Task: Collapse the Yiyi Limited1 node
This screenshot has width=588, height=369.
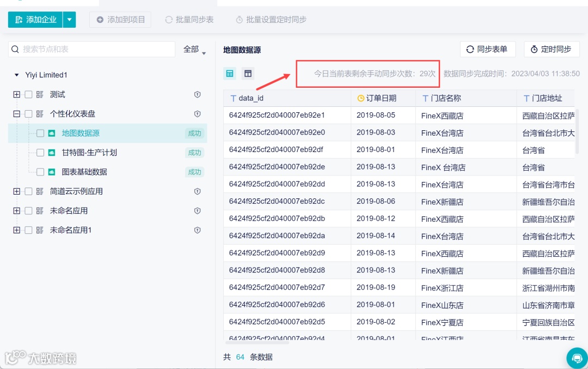Action: [x=16, y=75]
